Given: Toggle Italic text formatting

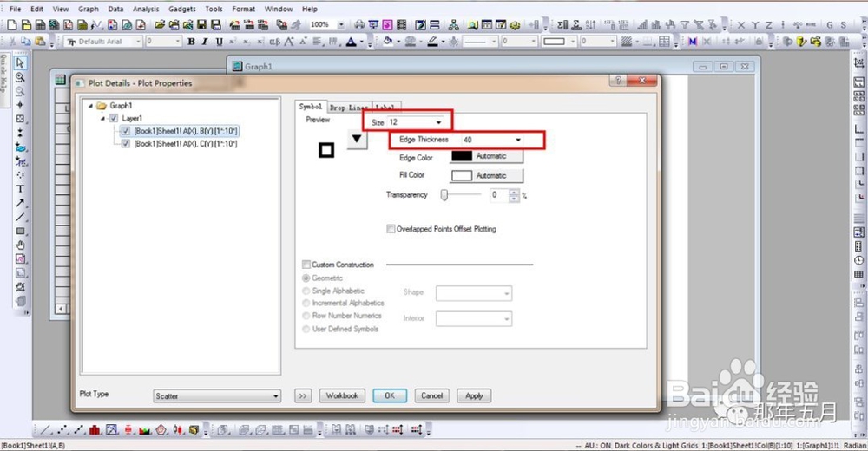Looking at the screenshot, I should point(205,42).
